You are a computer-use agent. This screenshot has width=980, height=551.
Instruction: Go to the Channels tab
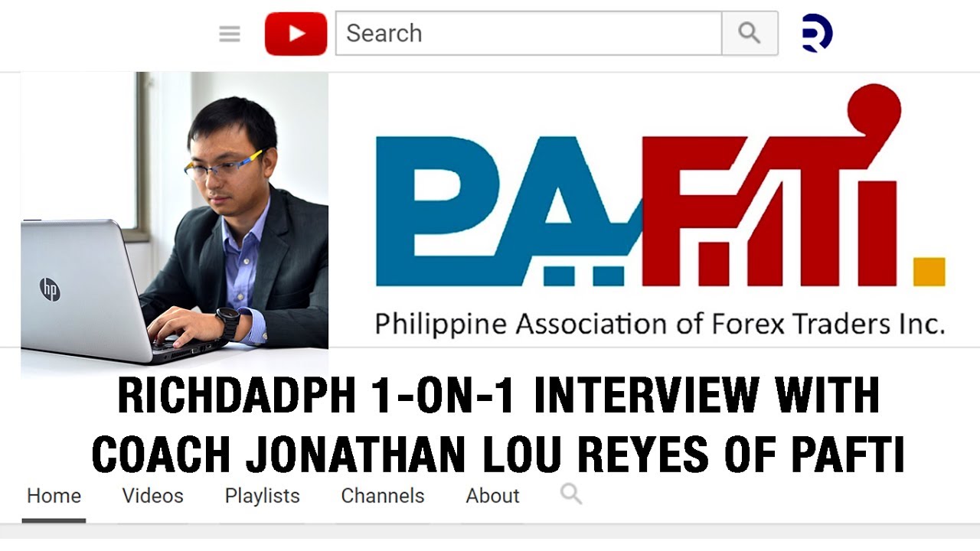[x=383, y=496]
